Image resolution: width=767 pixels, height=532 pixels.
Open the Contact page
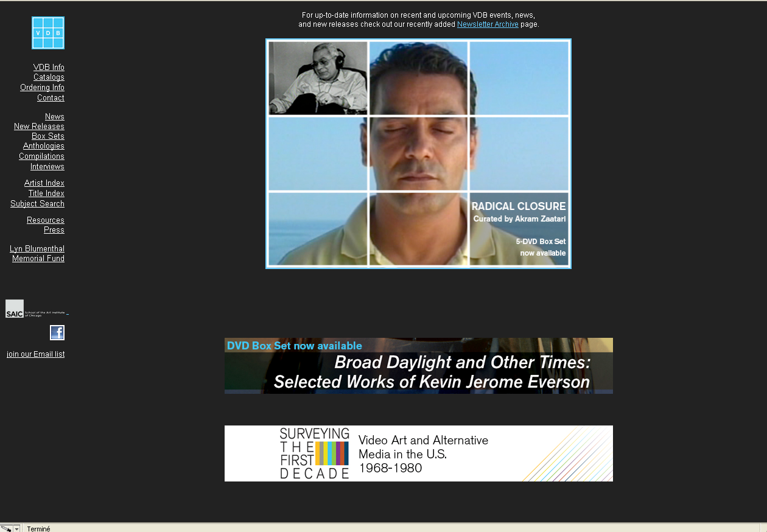click(x=51, y=98)
